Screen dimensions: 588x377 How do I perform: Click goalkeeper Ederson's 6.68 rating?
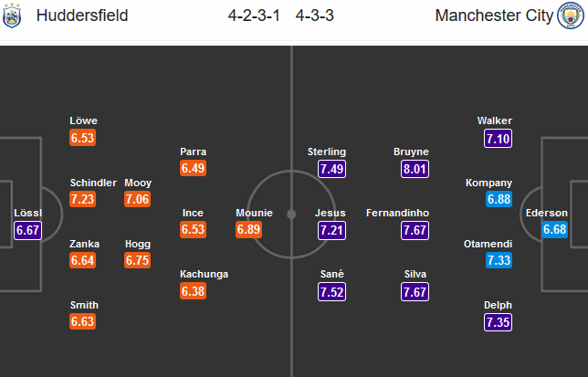554,230
